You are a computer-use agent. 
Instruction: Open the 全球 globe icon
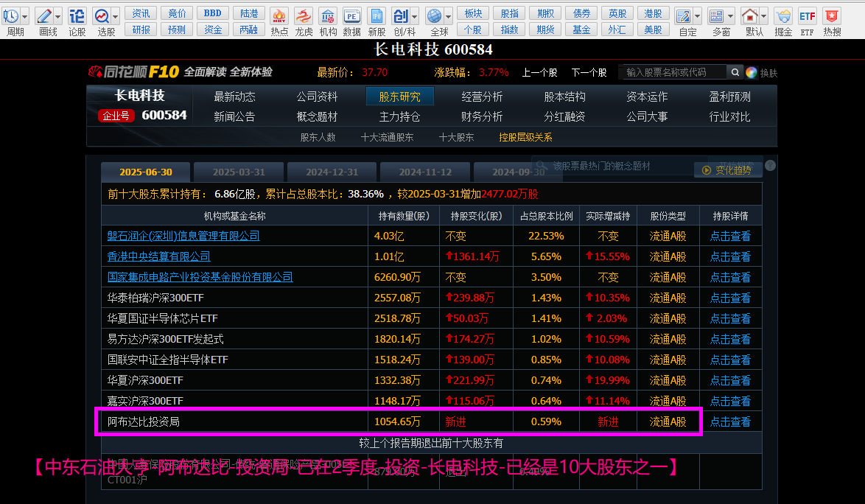(435, 16)
